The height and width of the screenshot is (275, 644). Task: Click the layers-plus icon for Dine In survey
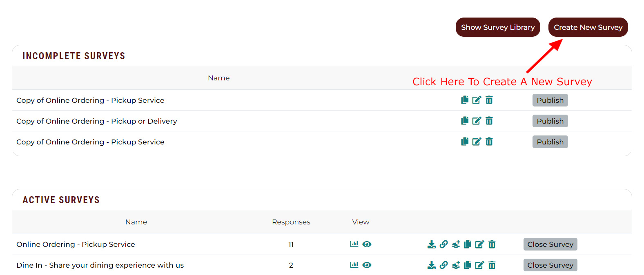point(456,265)
